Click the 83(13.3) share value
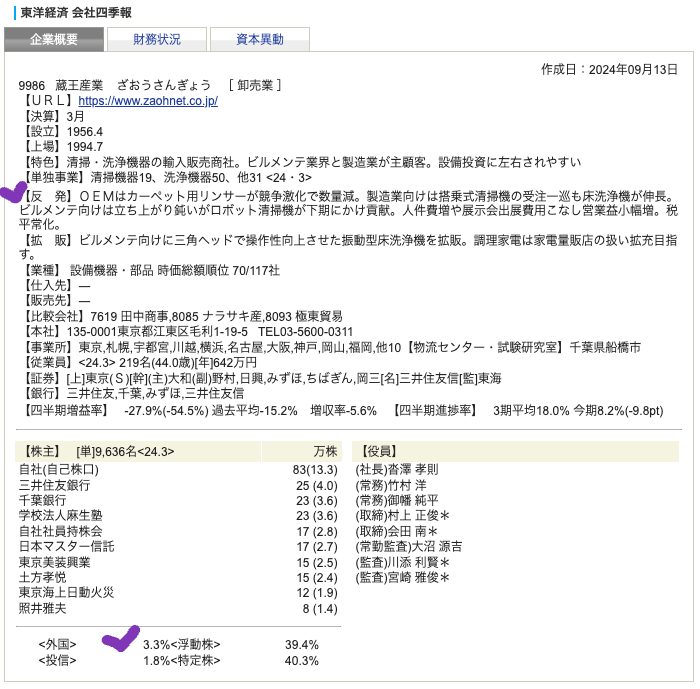 click(x=315, y=470)
